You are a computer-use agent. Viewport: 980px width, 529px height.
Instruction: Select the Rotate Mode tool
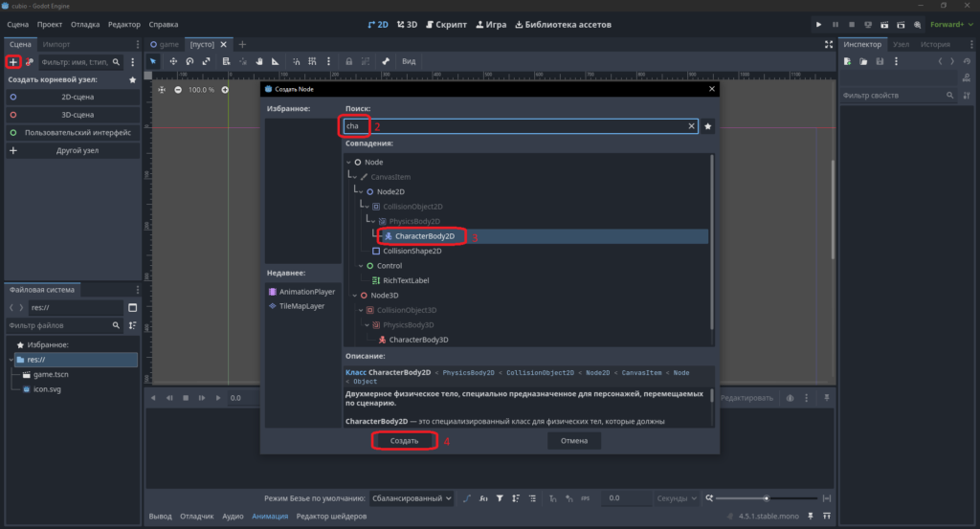pos(189,61)
